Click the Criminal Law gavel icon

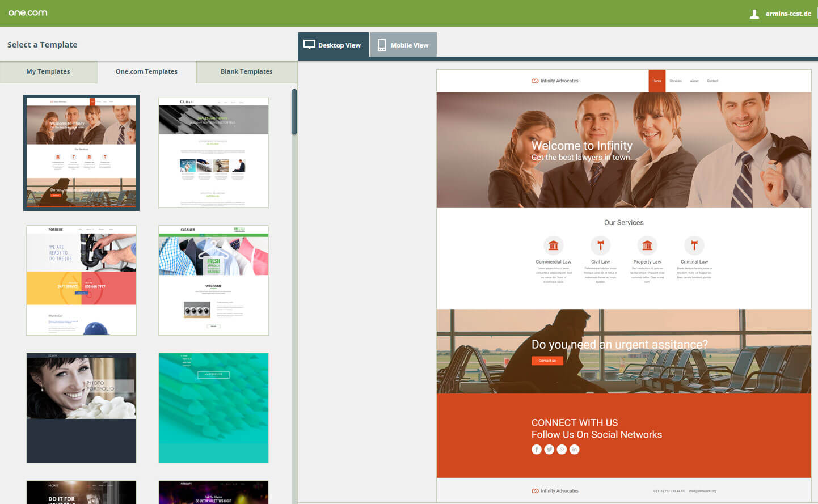pos(694,245)
